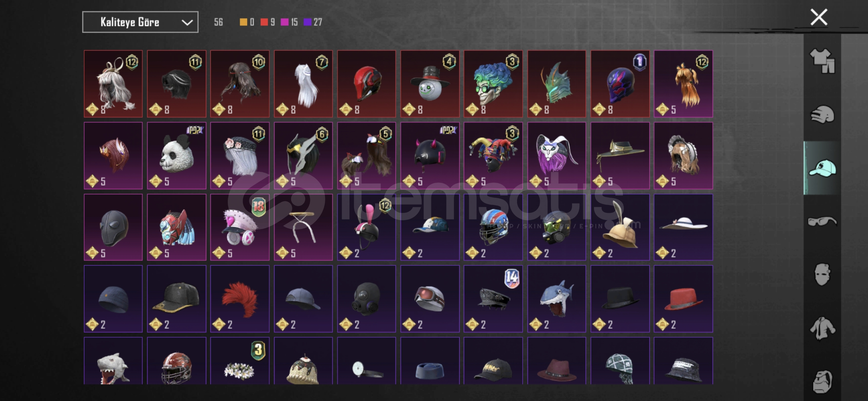
Task: Click the pink rarity filter square
Action: [285, 22]
